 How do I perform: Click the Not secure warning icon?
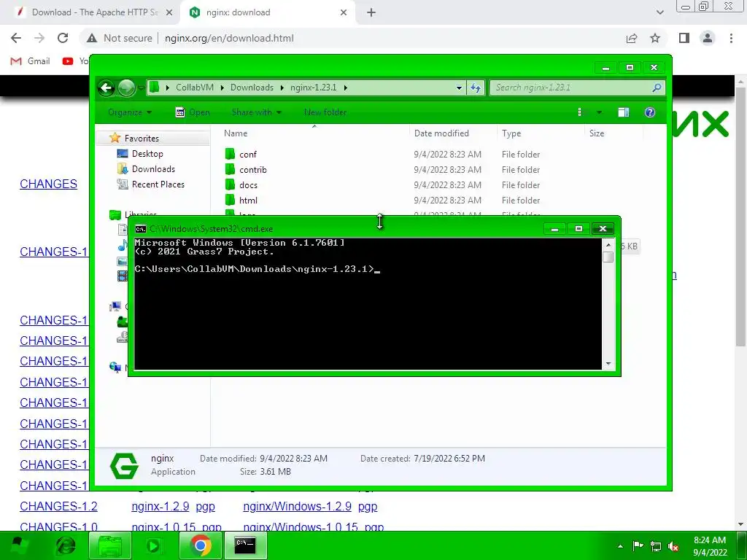pyautogui.click(x=91, y=38)
